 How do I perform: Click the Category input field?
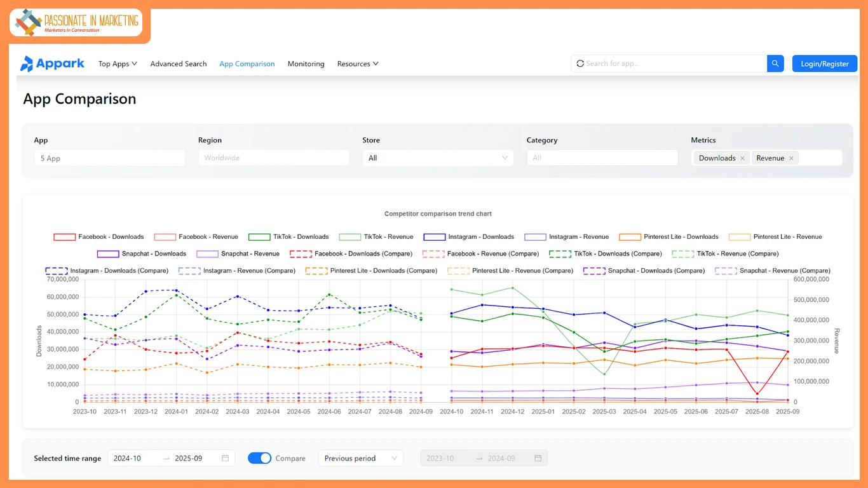point(602,158)
